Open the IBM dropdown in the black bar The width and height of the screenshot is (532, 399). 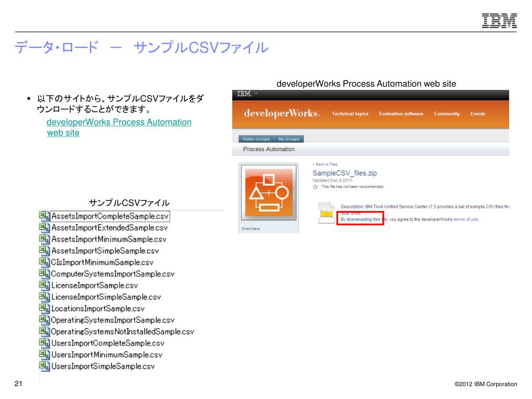(247, 94)
